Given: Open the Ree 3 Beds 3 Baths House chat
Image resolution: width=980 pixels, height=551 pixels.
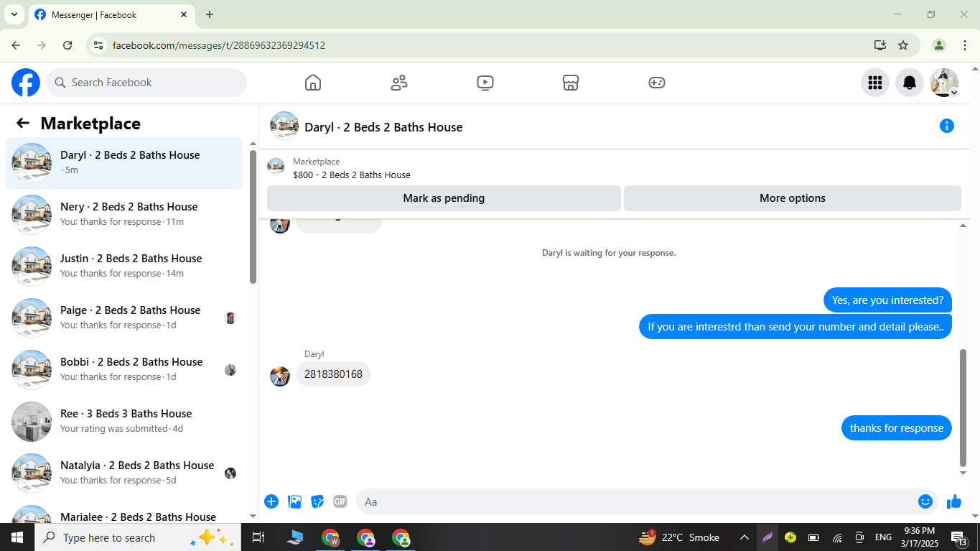Looking at the screenshot, I should point(124,422).
